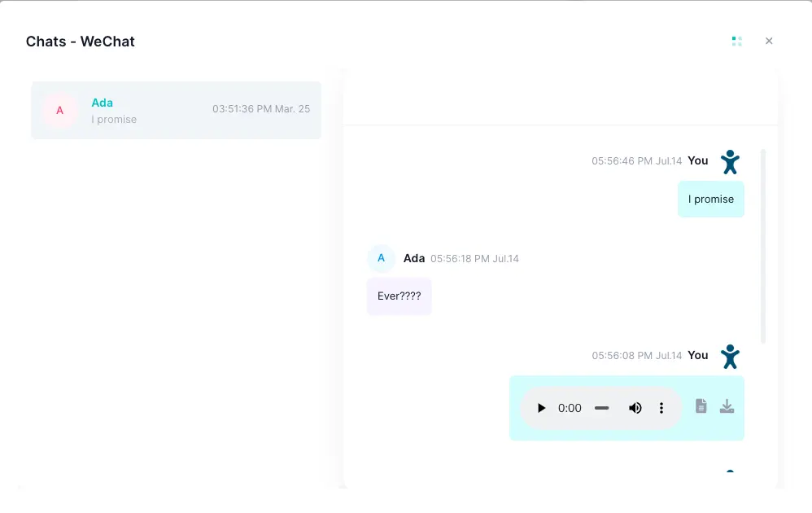Click the 05:56:08 PM Jul.14 timestamp
Viewport: 812px width, 513px height.
pyautogui.click(x=637, y=356)
